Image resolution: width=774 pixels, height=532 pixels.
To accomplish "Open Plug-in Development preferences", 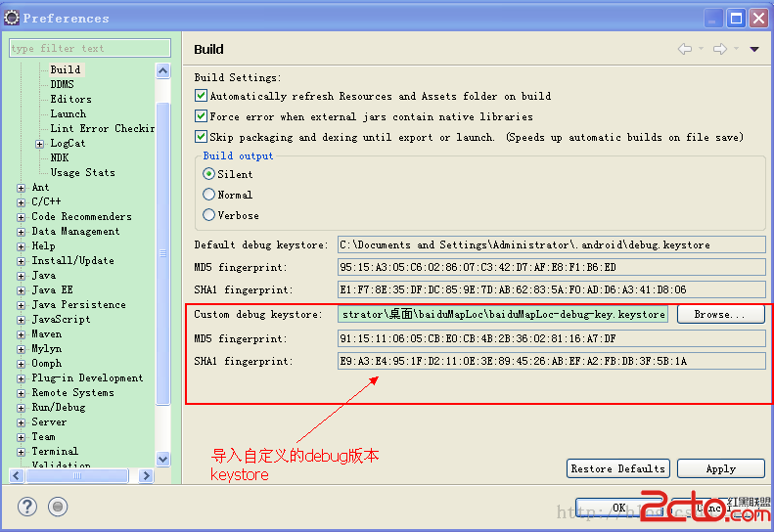I will (87, 378).
